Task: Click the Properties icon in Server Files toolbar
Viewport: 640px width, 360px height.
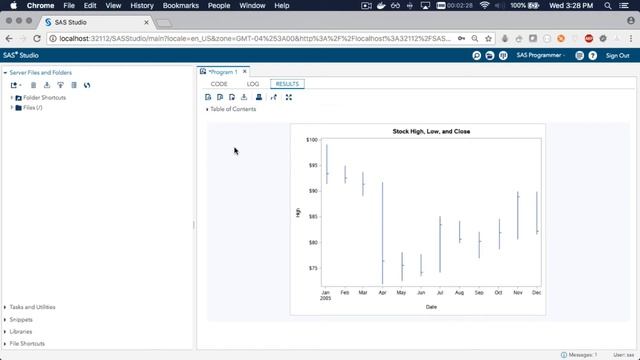Action: (x=74, y=85)
